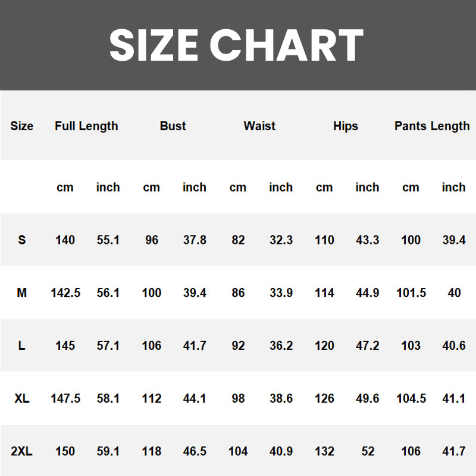Screen dimensions: 476x476
Task: Click the 142.5 full length value
Action: click(x=65, y=293)
